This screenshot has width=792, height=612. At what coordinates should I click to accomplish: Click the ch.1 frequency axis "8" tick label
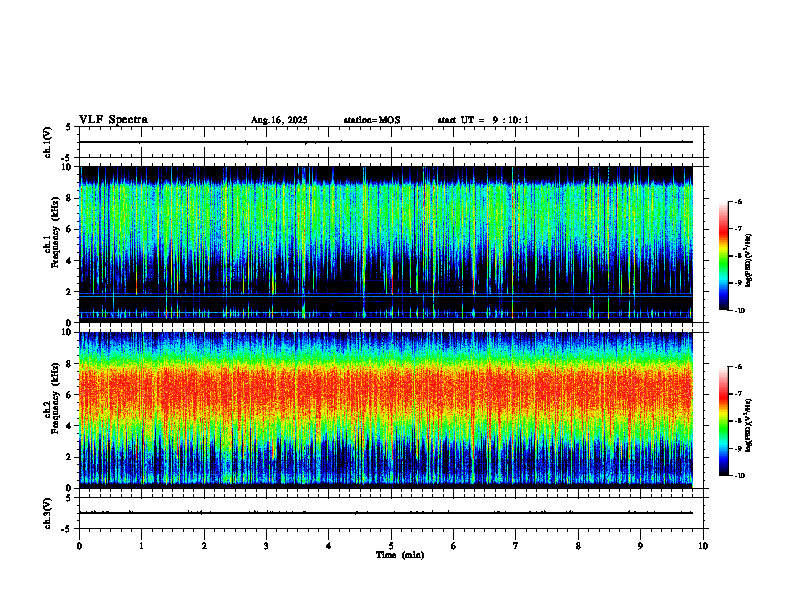tap(70, 198)
